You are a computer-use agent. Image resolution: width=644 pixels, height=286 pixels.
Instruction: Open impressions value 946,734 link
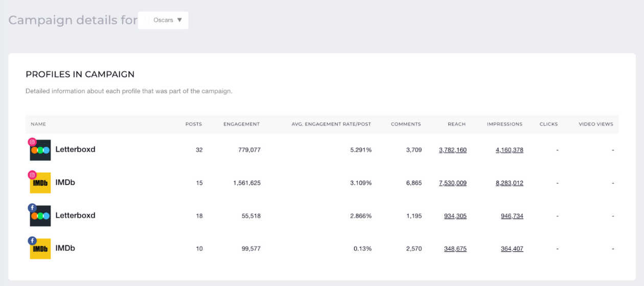[512, 216]
